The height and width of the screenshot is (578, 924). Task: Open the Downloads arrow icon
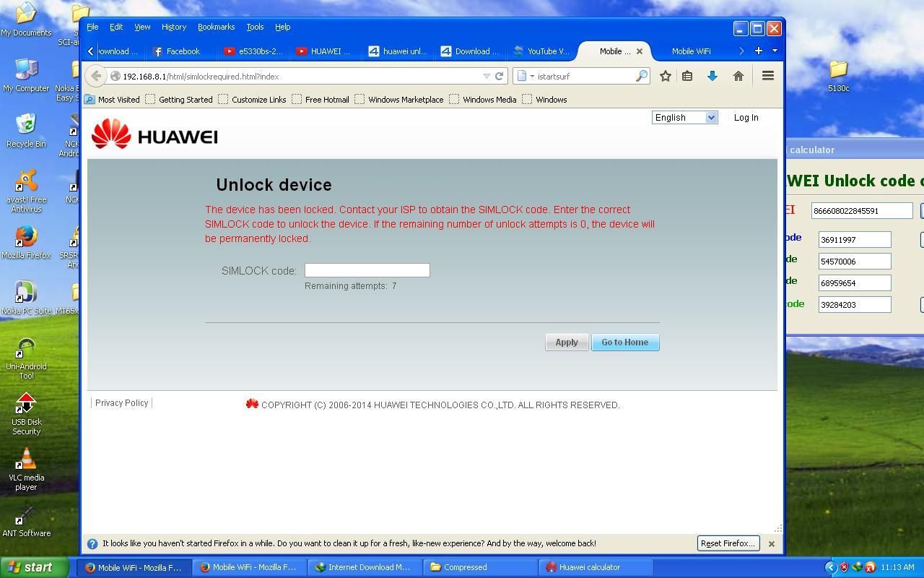point(712,76)
